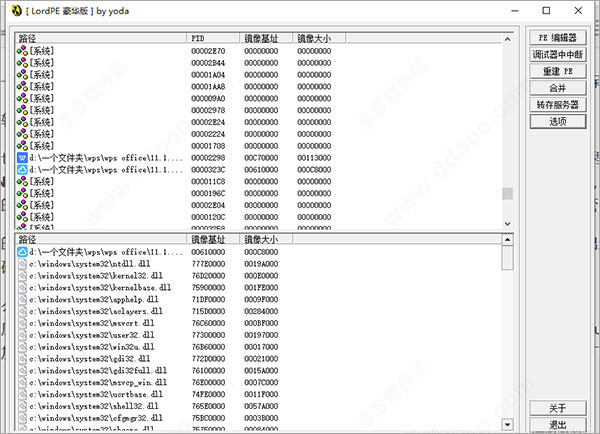The height and width of the screenshot is (434, 600).
Task: Click the system icon of process PID 0000120C
Action: (22, 217)
